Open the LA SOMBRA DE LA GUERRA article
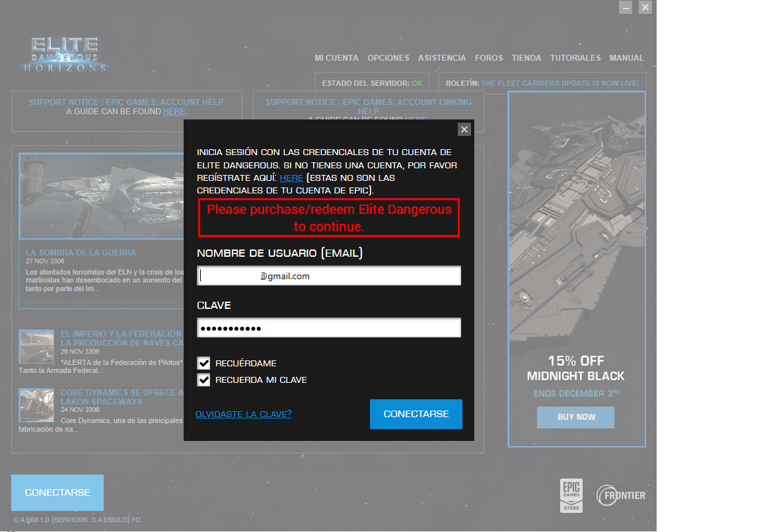Viewport: 761px width, 532px height. 81,253
